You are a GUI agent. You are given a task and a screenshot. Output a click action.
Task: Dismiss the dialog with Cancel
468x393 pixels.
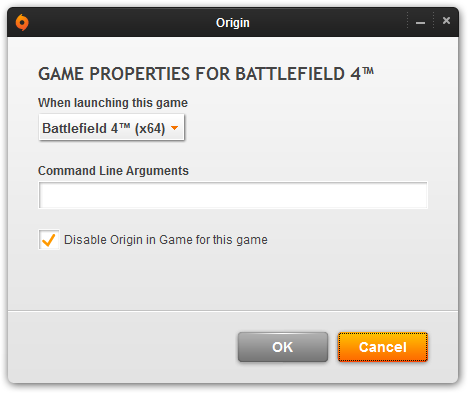click(x=383, y=347)
